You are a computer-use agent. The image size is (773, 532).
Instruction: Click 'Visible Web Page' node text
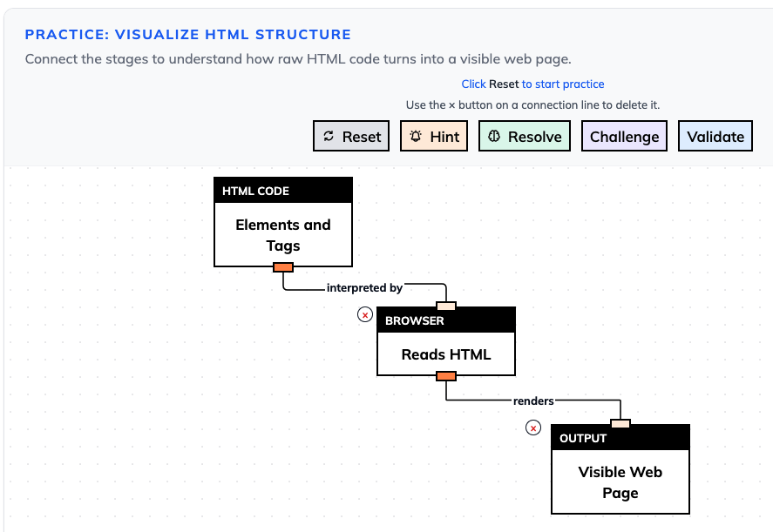tap(620, 482)
